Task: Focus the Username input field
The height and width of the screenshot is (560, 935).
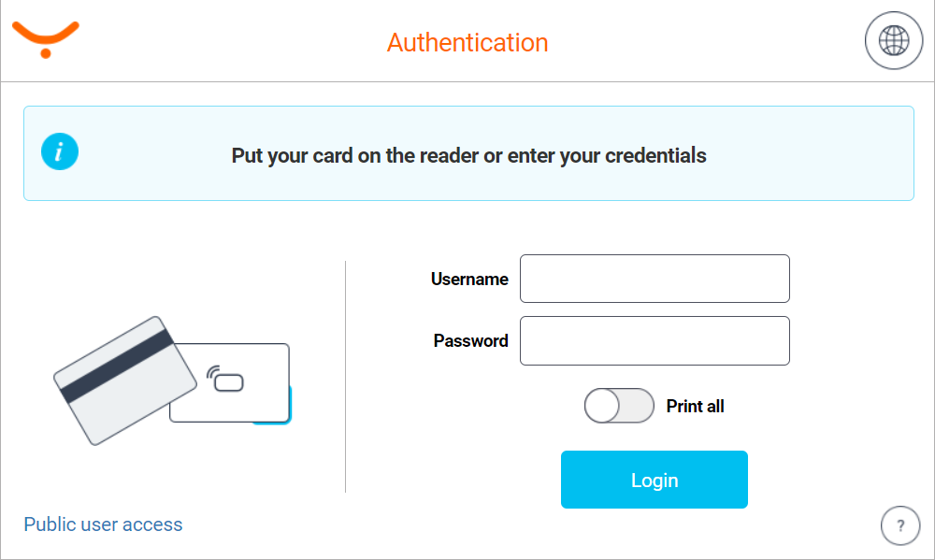Action: tap(654, 279)
